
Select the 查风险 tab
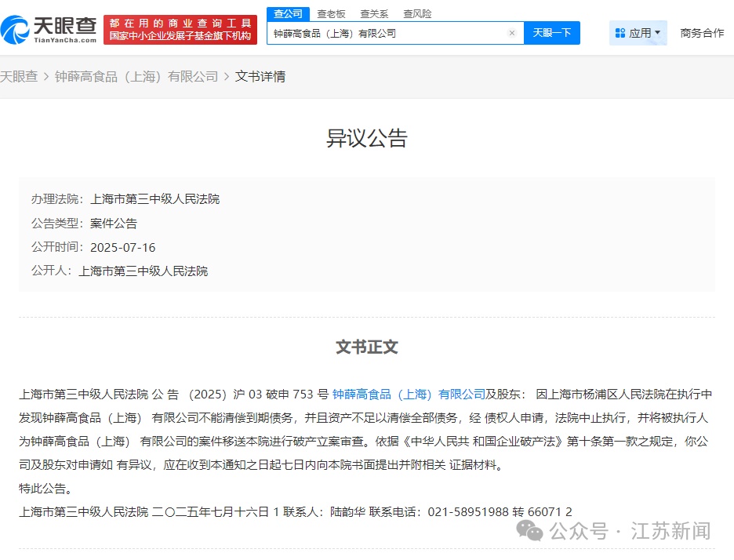click(x=416, y=13)
